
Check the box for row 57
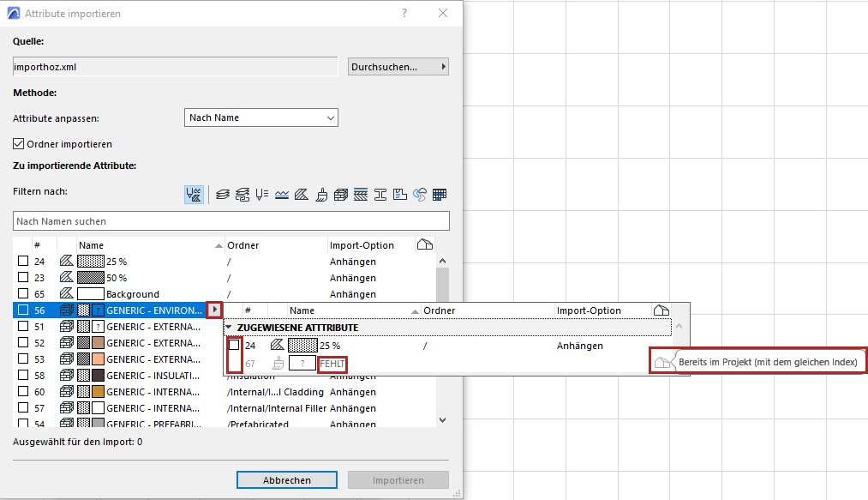pos(22,407)
